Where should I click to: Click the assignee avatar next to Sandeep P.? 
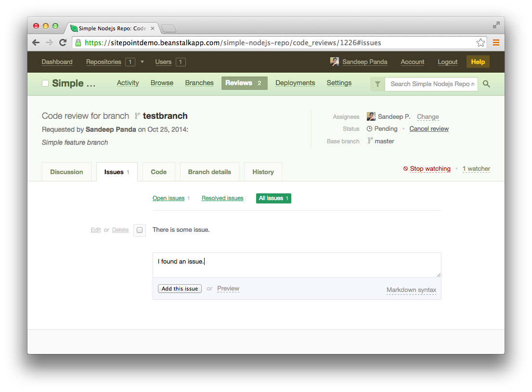coord(371,116)
